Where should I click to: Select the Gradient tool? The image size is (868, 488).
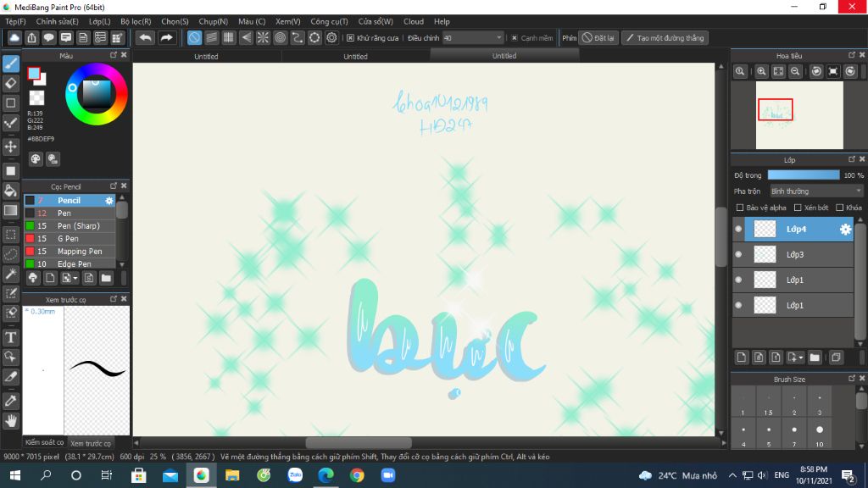(10, 210)
